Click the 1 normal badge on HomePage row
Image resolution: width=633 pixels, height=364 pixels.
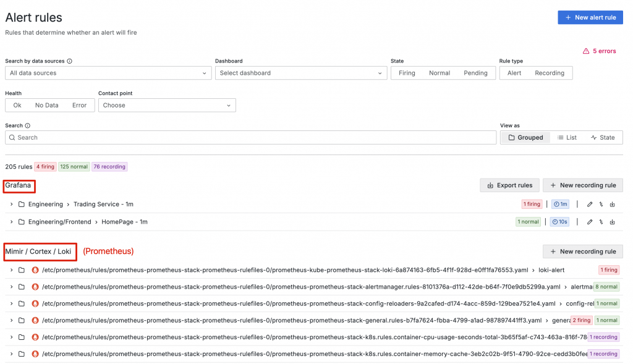pos(528,221)
